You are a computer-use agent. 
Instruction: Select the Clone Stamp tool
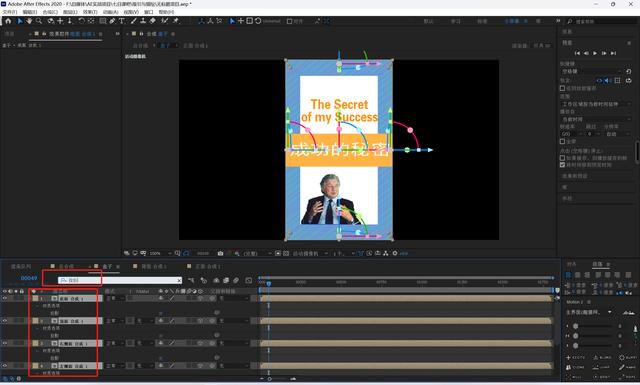[x=143, y=21]
